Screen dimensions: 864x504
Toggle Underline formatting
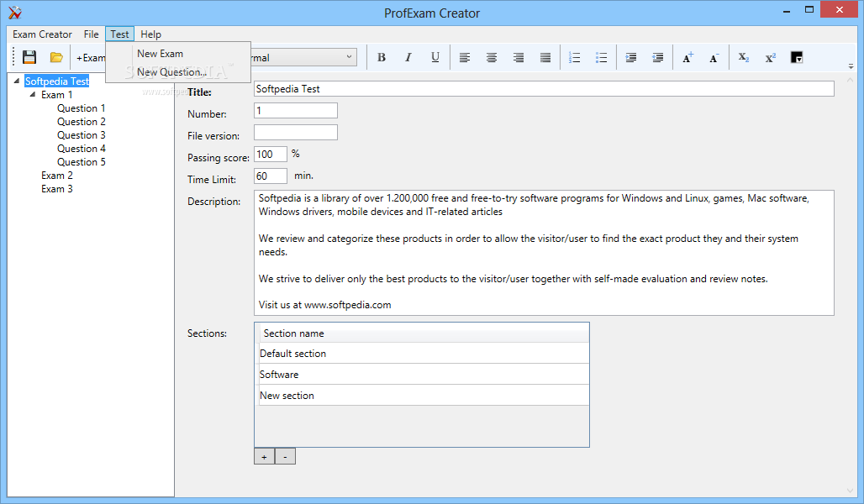(x=435, y=57)
